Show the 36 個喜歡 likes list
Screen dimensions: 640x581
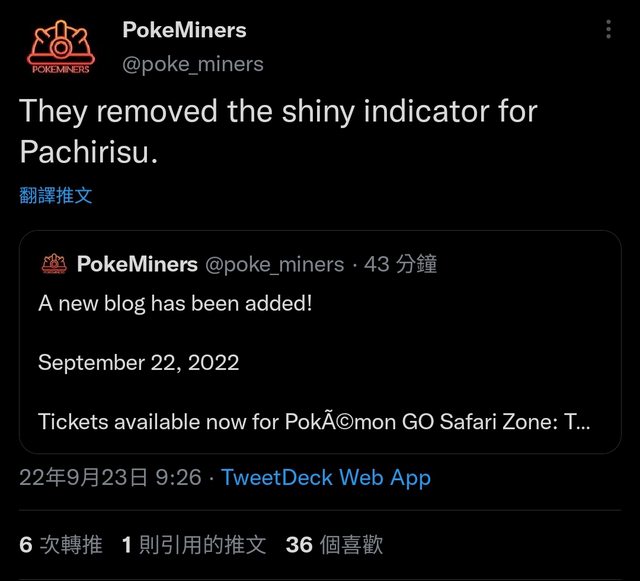click(334, 545)
